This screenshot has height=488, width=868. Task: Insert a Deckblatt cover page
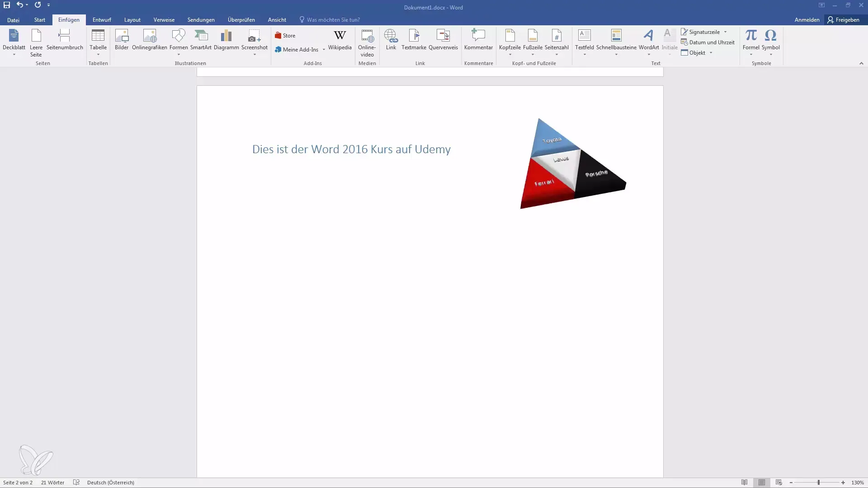click(x=14, y=42)
